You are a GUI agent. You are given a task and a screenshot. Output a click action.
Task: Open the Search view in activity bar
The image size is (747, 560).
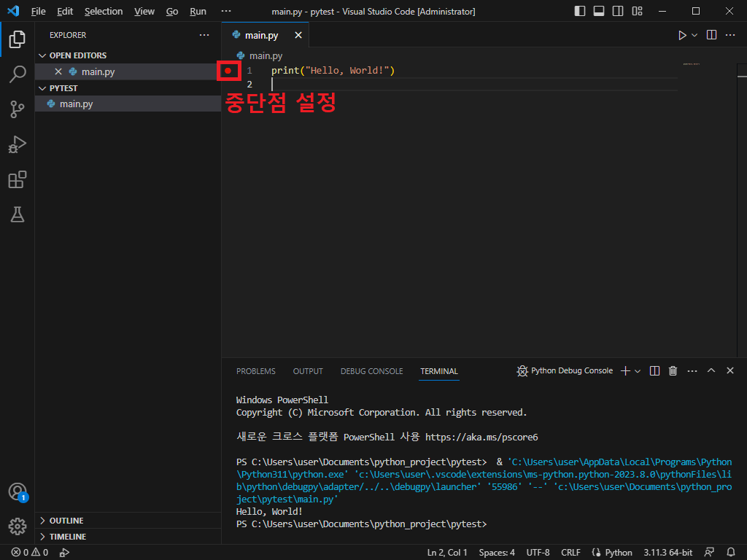[18, 74]
